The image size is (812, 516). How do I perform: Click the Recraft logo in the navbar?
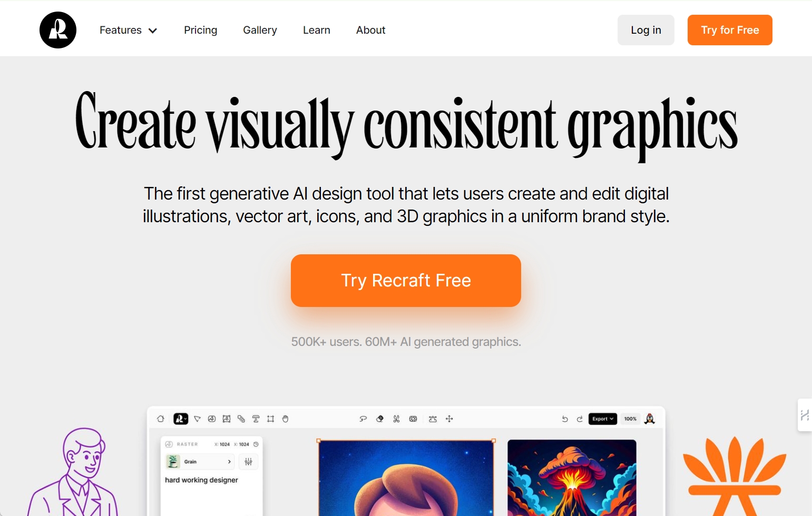point(58,30)
